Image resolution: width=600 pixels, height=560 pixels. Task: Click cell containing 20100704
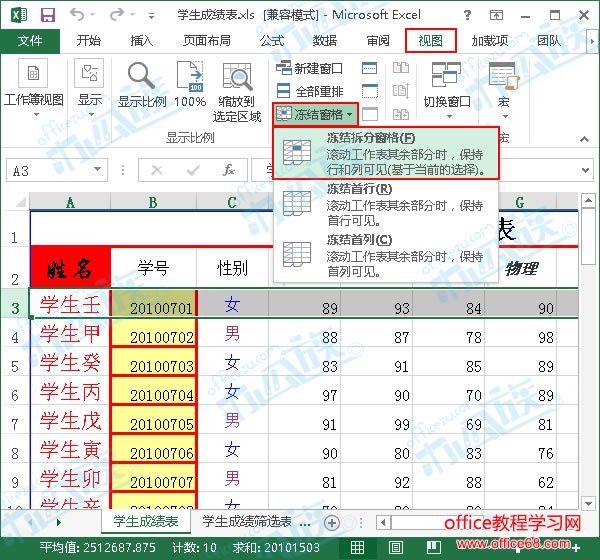(153, 390)
